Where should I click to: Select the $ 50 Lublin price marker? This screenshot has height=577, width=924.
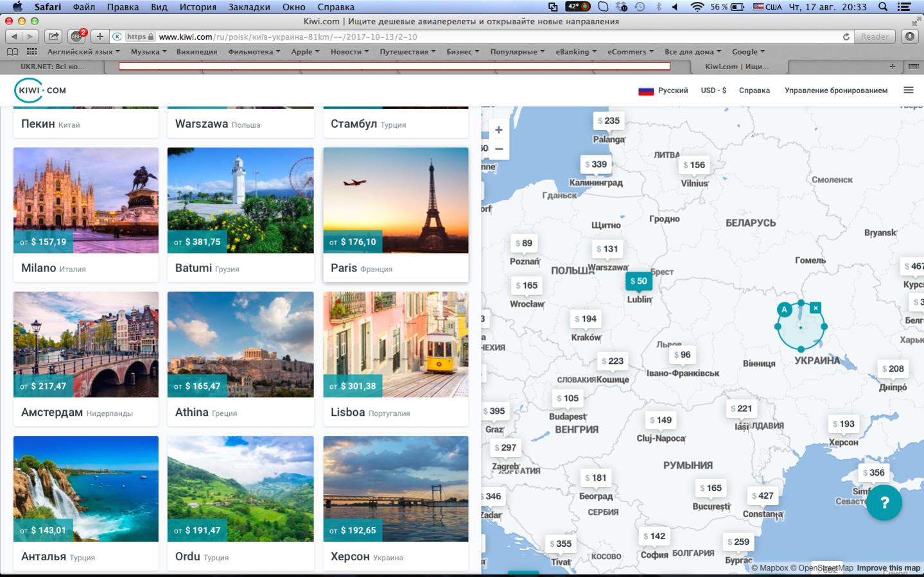(639, 281)
